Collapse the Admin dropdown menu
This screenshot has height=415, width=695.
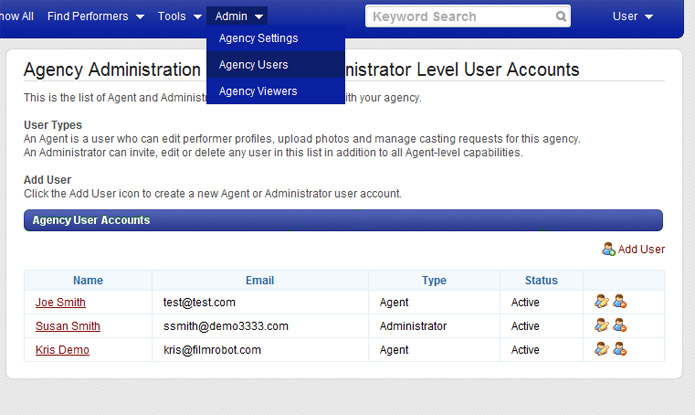click(239, 17)
